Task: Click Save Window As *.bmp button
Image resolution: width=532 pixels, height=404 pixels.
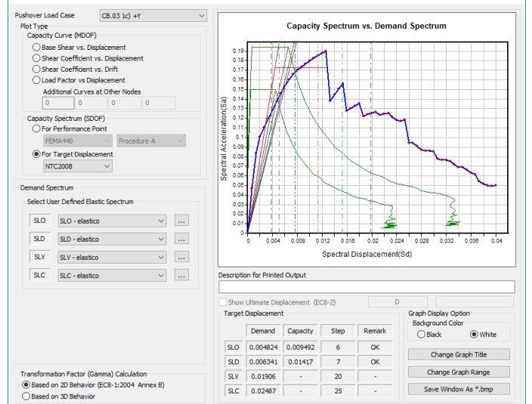Action: point(459,389)
